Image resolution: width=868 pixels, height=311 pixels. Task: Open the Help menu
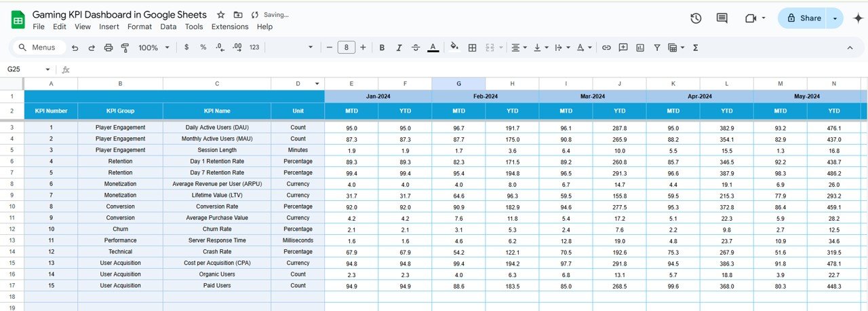(265, 26)
